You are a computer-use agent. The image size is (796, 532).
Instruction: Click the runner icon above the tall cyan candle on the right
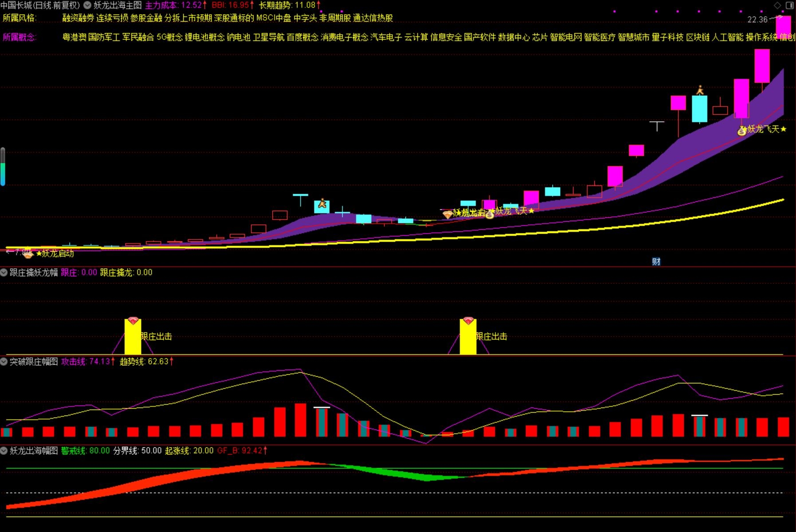pyautogui.click(x=700, y=90)
